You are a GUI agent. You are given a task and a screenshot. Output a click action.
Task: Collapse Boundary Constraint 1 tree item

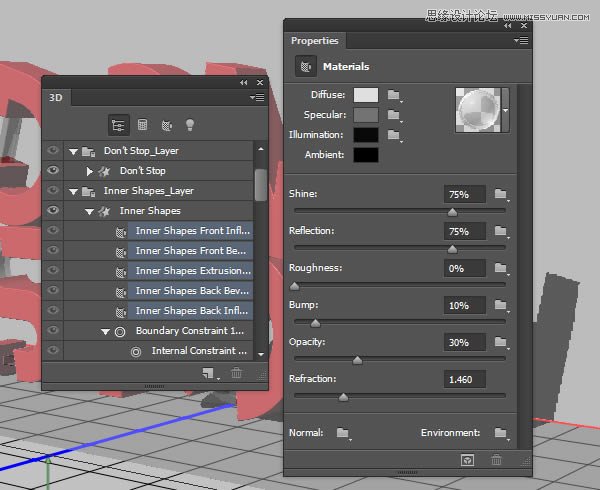(x=106, y=332)
